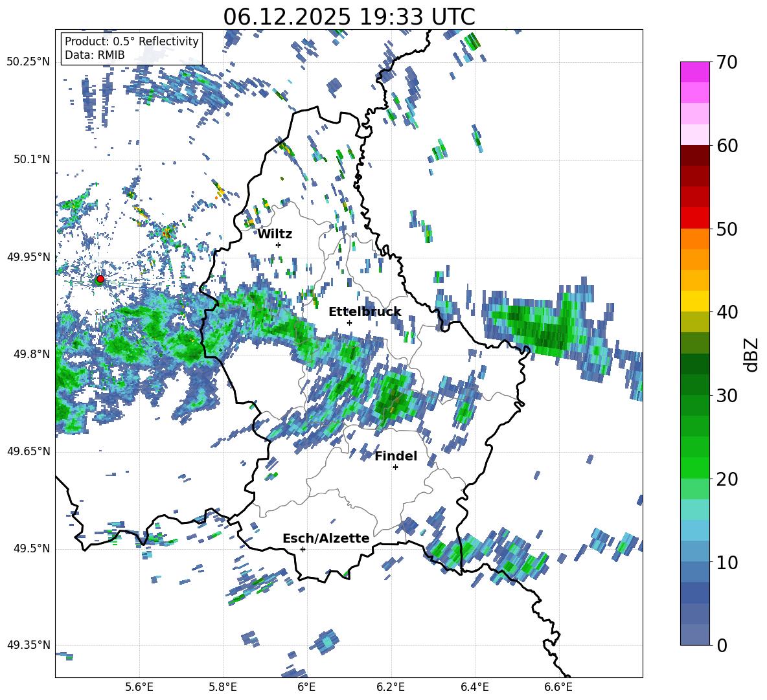Click the 49.8°N latitude tick label

(x=31, y=354)
